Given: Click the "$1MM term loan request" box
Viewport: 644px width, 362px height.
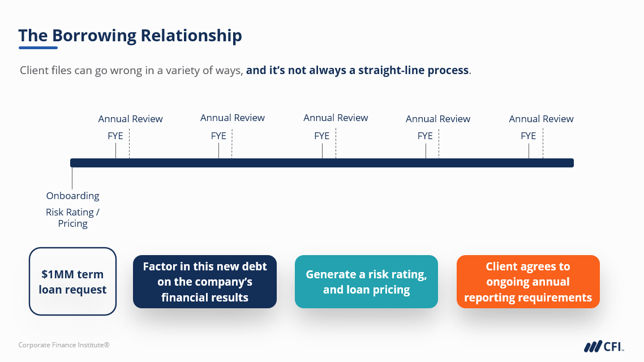Looking at the screenshot, I should pos(72,282).
